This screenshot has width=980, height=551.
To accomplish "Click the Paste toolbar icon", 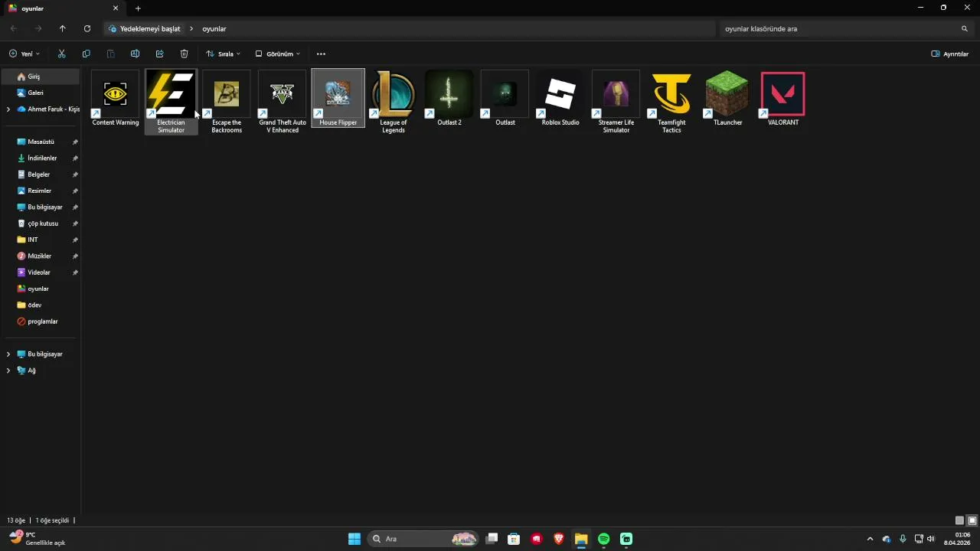I will point(110,54).
